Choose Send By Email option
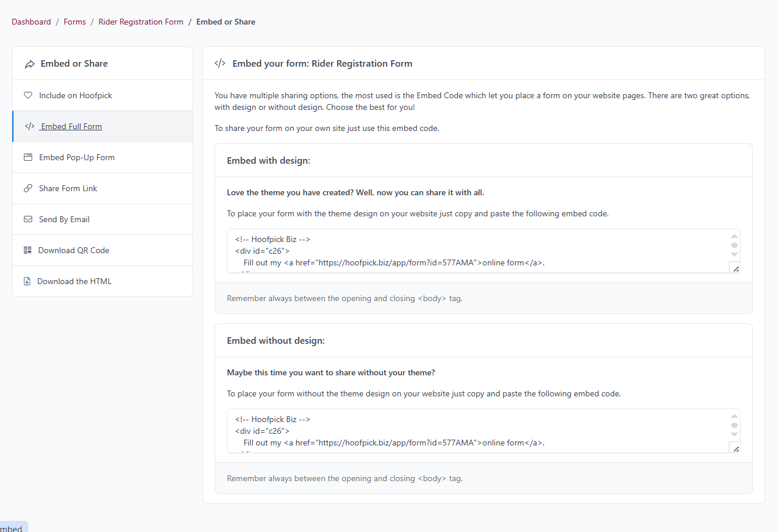The height and width of the screenshot is (532, 778). (102, 219)
